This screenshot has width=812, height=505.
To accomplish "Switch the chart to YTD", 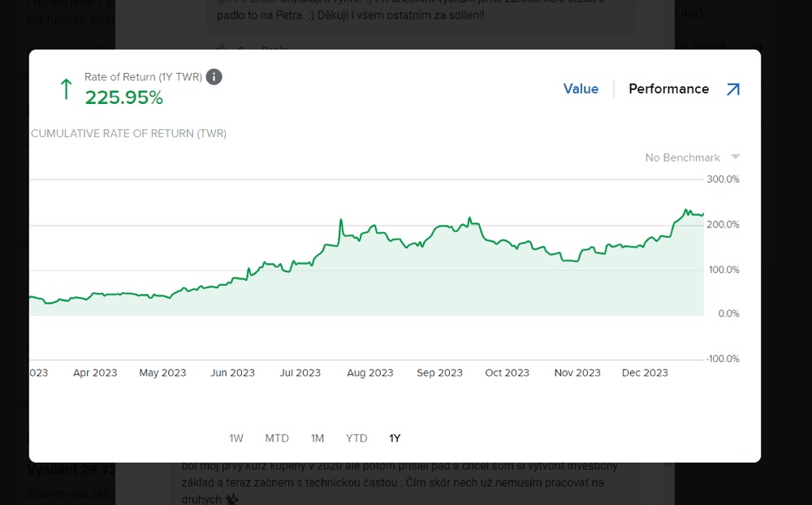I will pyautogui.click(x=356, y=438).
